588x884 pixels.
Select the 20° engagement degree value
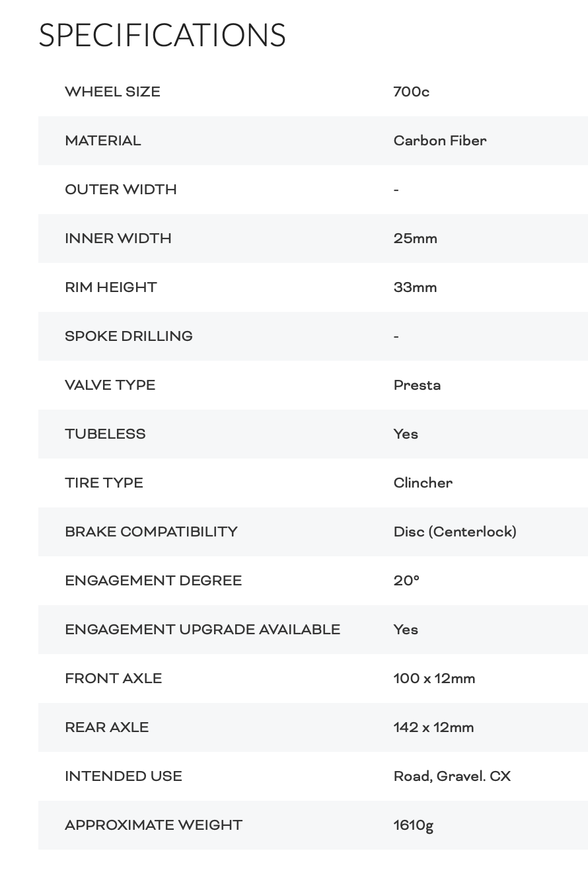(406, 581)
